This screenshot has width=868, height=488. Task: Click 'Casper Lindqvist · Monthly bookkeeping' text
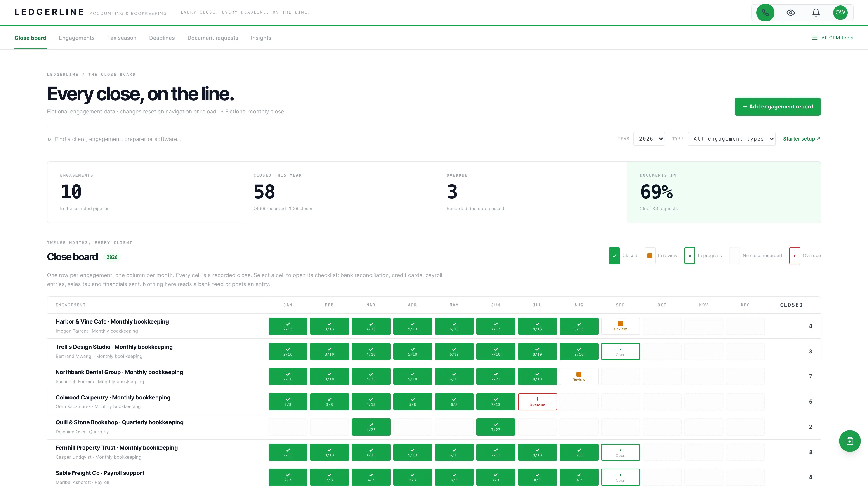98,457
